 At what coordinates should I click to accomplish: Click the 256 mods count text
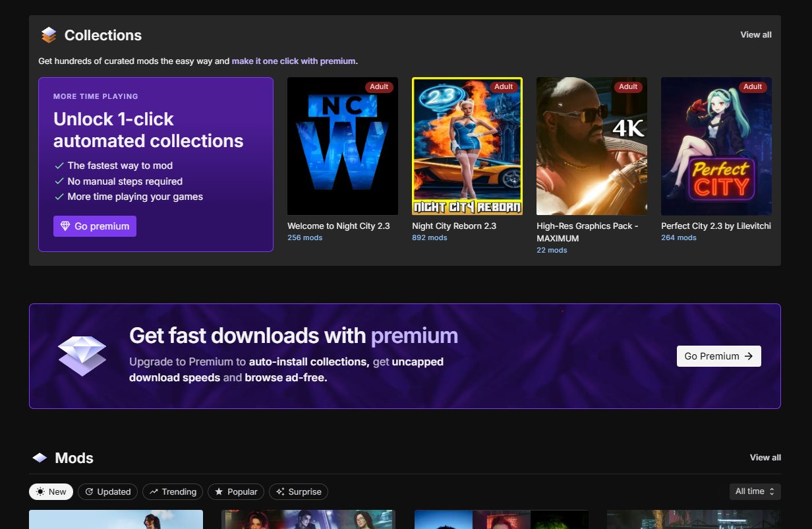tap(304, 238)
